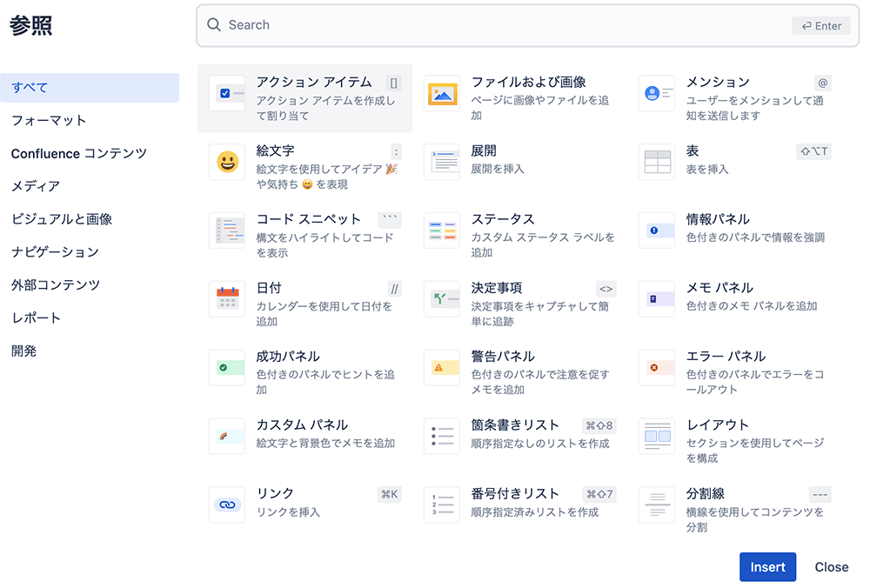The image size is (870, 588).
Task: Select the decision (決定事項) arrow icon
Action: (442, 299)
